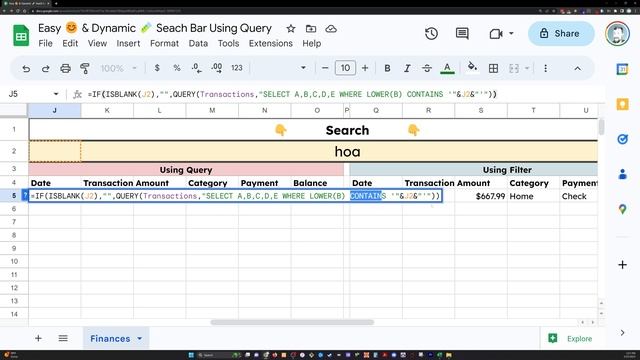Check cloud save document status
Screen dimensions: 640x360
click(x=331, y=29)
